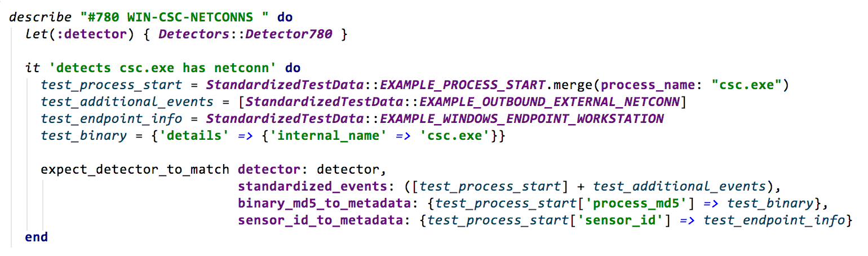868x256 pixels.
Task: Click the standardized_events: keyword argument
Action: click(x=310, y=186)
